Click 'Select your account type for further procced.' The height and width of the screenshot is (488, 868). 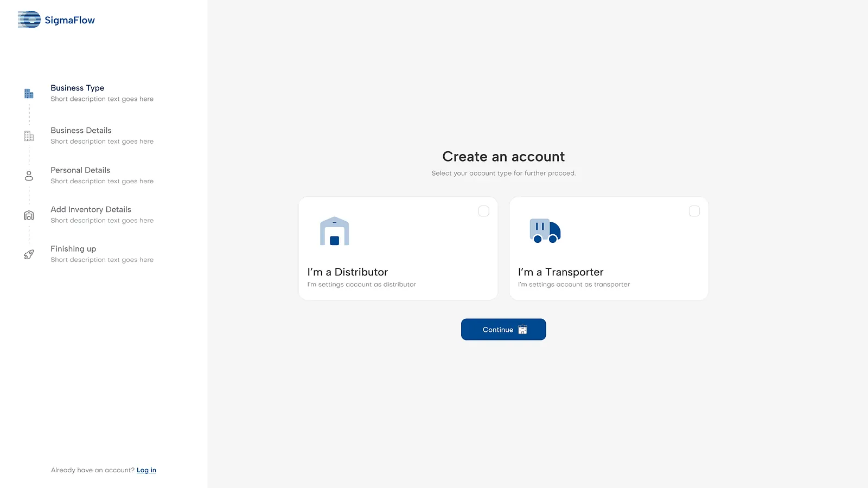[503, 174]
